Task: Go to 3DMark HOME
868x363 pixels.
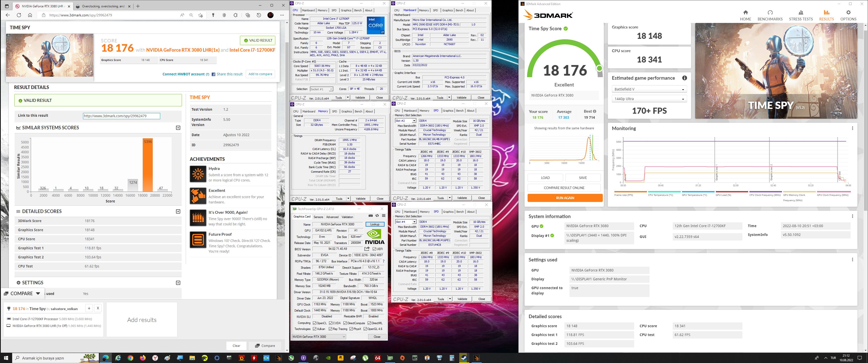Action: pyautogui.click(x=745, y=15)
